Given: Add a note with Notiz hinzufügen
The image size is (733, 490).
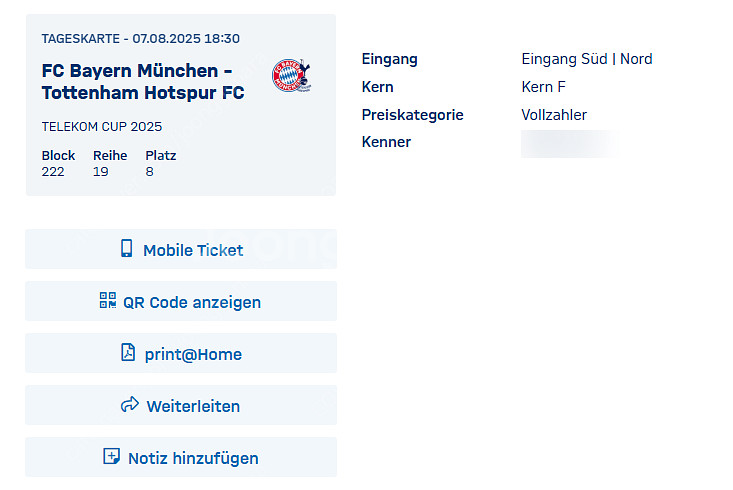Looking at the screenshot, I should (x=181, y=457).
